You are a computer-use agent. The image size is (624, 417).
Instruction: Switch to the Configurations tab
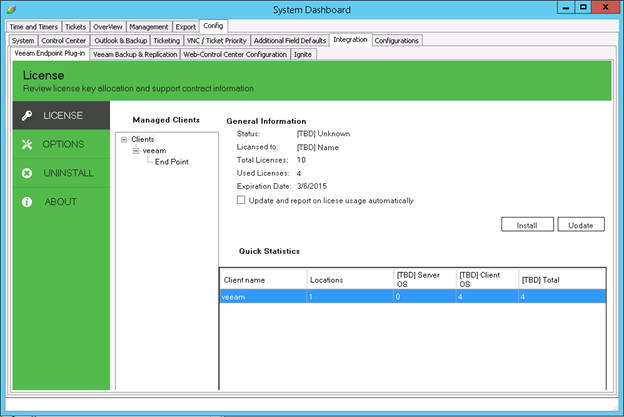pos(397,40)
